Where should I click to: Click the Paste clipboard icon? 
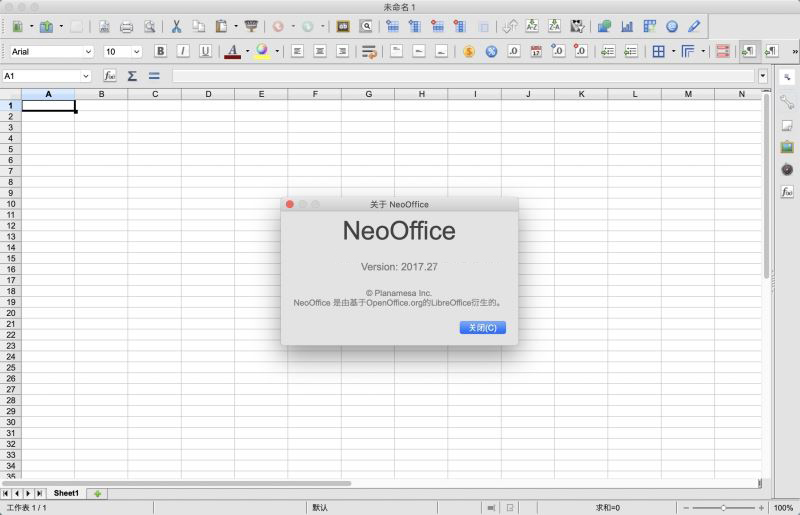pyautogui.click(x=221, y=27)
